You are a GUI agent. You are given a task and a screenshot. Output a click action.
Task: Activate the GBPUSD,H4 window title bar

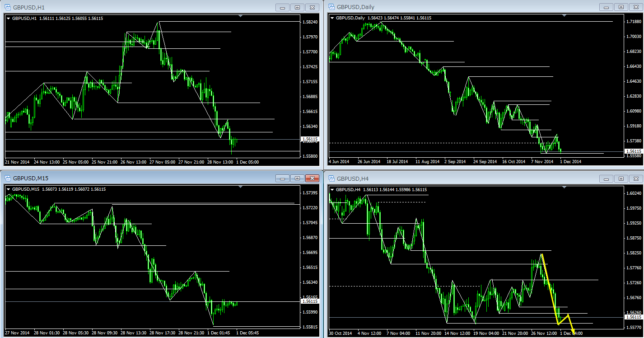point(452,178)
